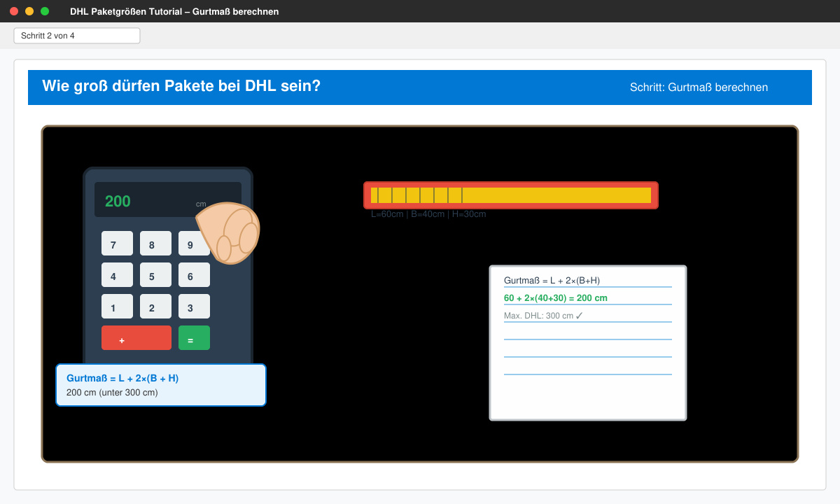Click the yellow minimize window button
Image resolution: width=840 pixels, height=504 pixels.
coord(29,11)
